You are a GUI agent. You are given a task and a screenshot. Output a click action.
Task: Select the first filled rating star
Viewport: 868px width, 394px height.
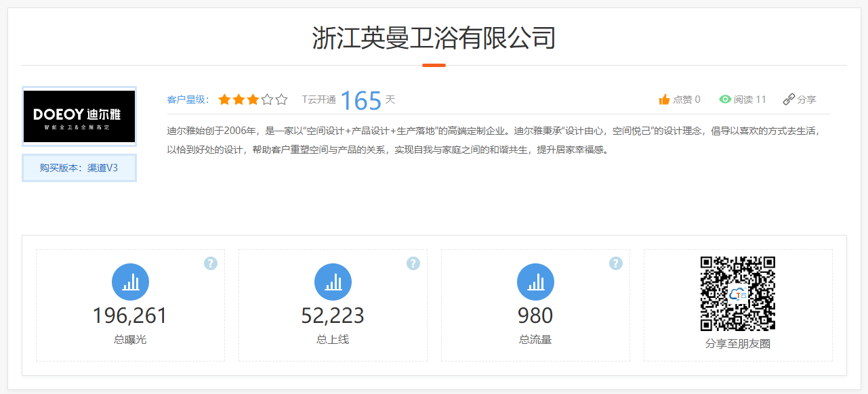[x=224, y=100]
